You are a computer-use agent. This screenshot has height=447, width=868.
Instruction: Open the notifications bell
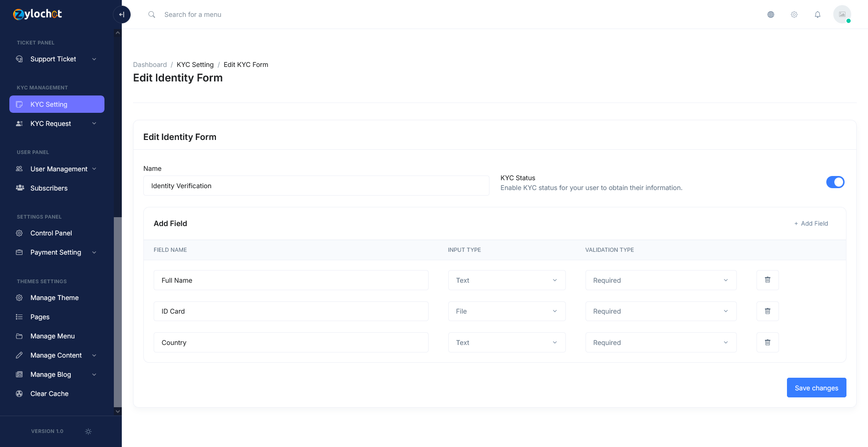[817, 15]
